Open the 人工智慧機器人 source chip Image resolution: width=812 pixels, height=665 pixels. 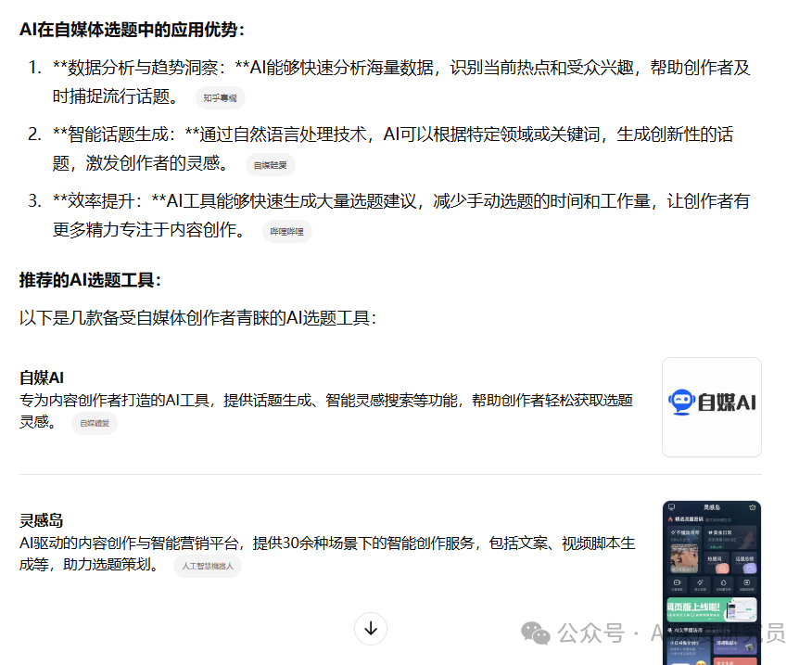[207, 566]
